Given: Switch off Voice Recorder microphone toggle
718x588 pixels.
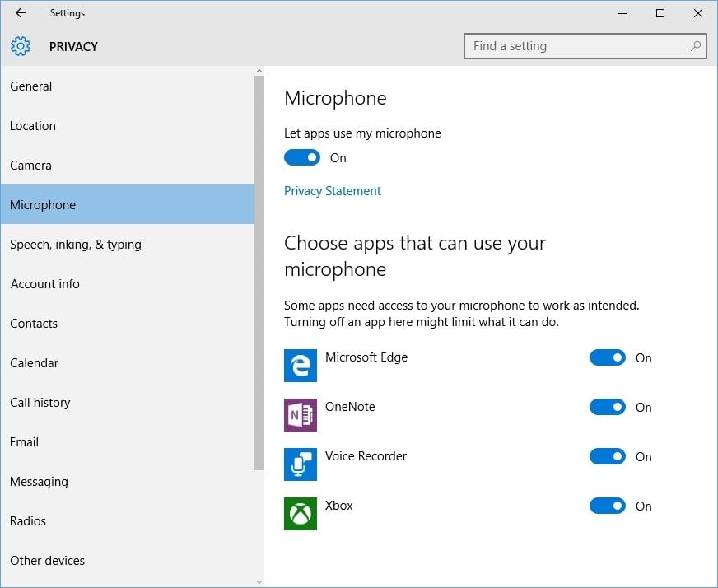Looking at the screenshot, I should (608, 456).
